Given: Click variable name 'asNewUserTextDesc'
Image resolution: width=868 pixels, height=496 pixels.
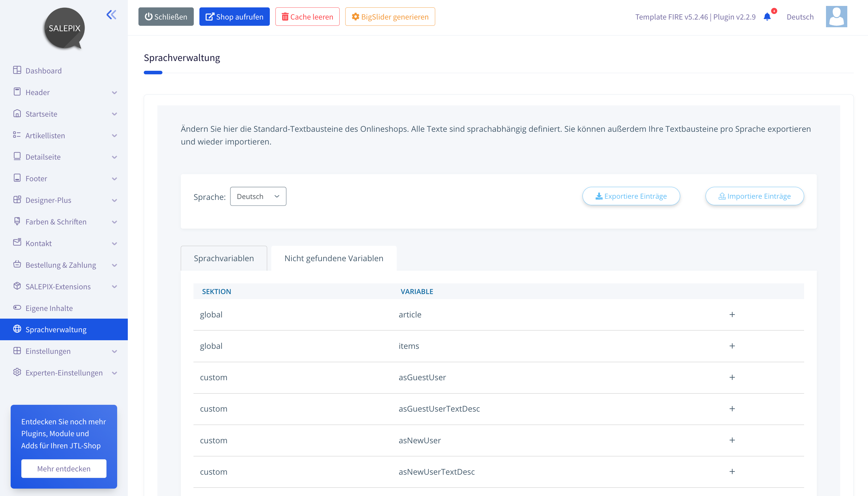Looking at the screenshot, I should pyautogui.click(x=437, y=472).
